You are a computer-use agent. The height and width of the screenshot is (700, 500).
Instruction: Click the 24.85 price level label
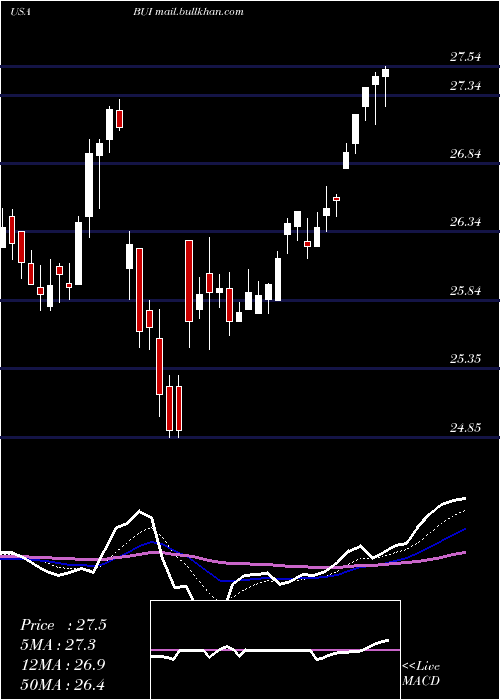coord(465,428)
